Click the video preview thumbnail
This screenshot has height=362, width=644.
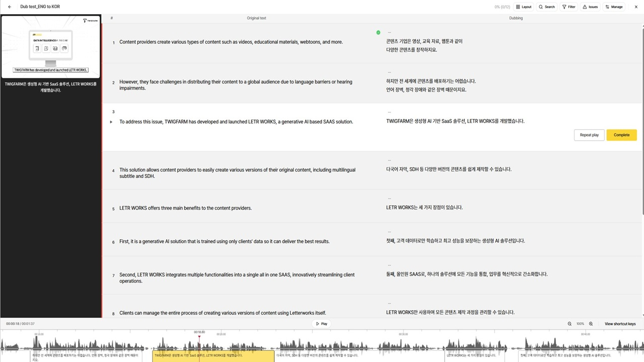click(50, 46)
